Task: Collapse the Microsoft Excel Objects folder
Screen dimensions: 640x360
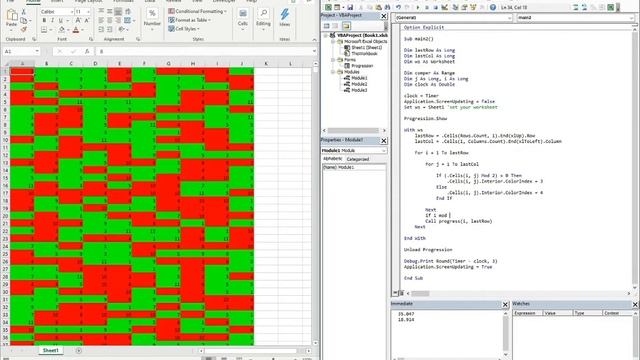Action: tap(333, 42)
